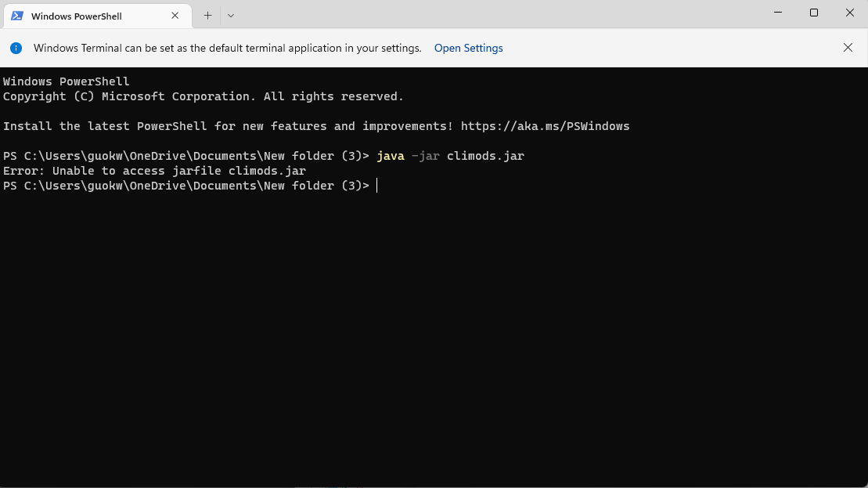Click the blue info icon in notification
The image size is (868, 488).
pos(16,49)
